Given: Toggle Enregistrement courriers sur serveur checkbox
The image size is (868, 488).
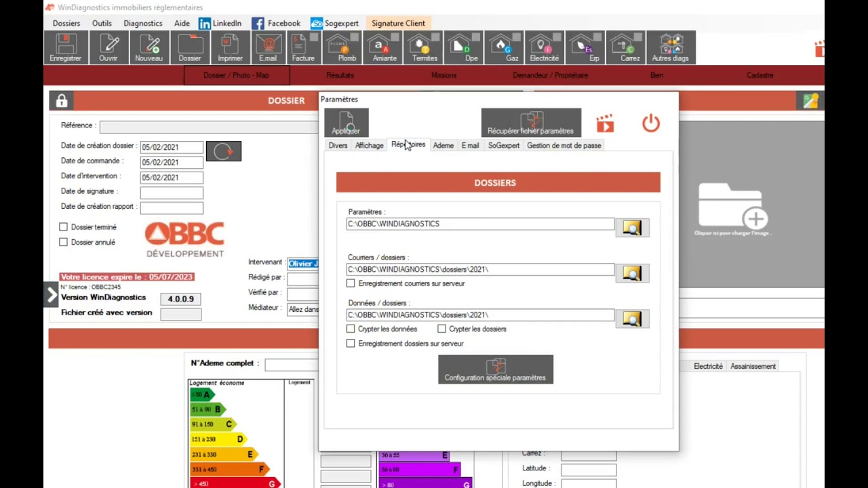Looking at the screenshot, I should (x=351, y=283).
